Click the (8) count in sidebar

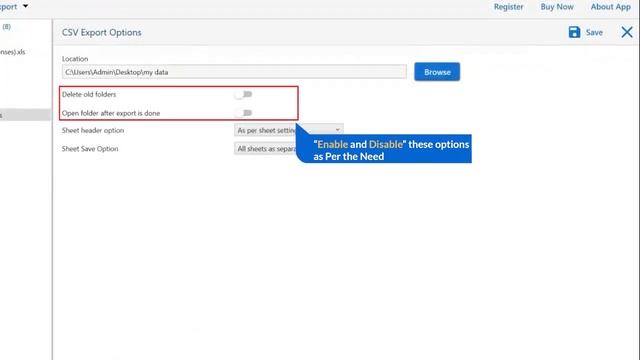tap(7, 27)
